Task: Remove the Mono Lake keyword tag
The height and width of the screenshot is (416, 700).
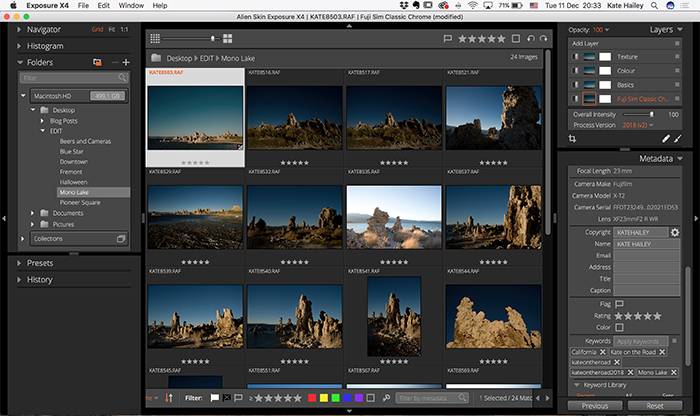Action: pyautogui.click(x=674, y=372)
